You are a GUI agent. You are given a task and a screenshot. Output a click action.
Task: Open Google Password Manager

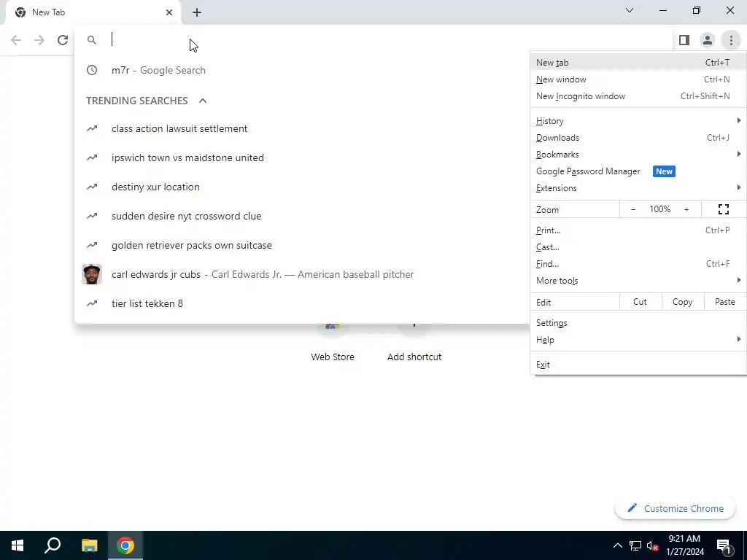coord(638,171)
